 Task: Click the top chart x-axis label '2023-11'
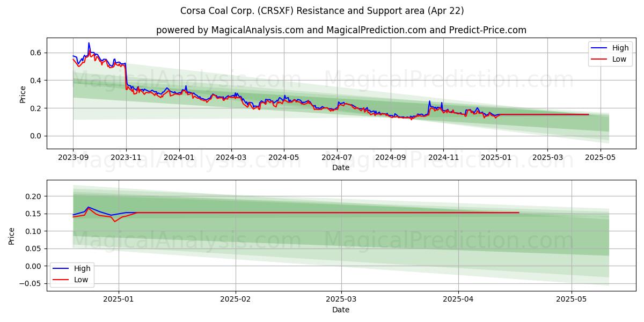pyautogui.click(x=126, y=157)
